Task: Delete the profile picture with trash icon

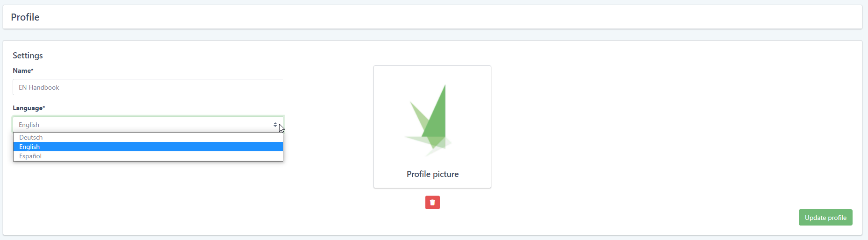Action: point(432,202)
